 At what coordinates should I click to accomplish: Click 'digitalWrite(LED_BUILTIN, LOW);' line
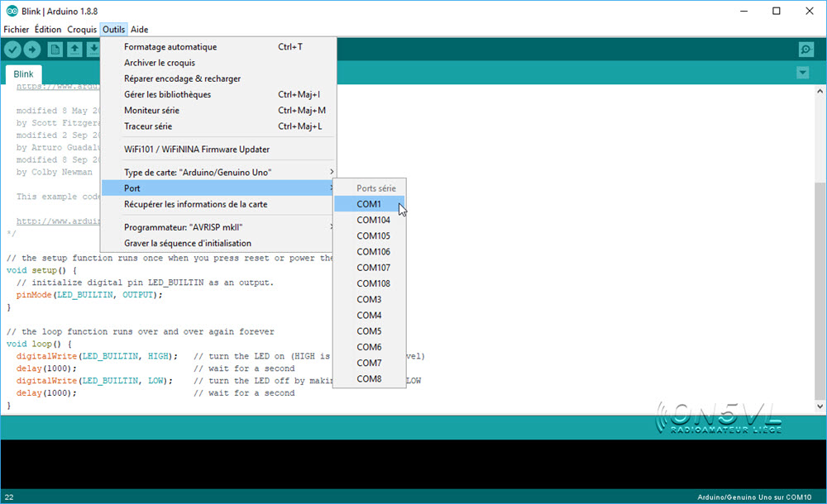click(x=94, y=381)
